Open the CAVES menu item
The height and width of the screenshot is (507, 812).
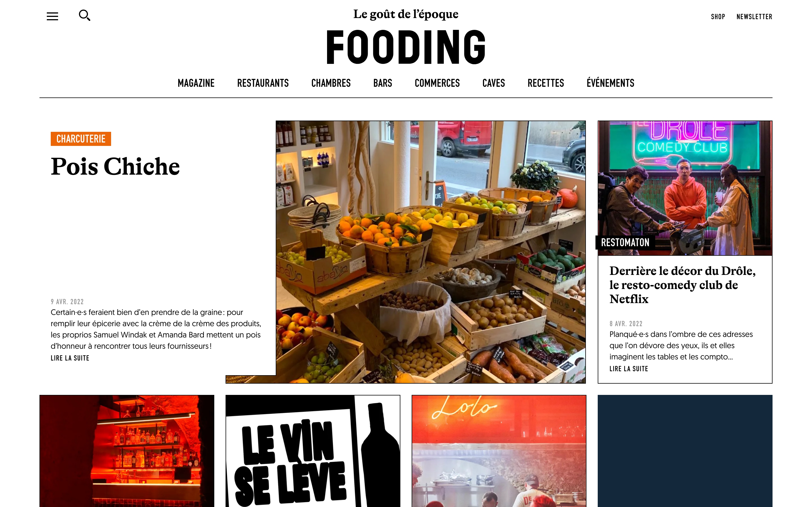pos(494,83)
